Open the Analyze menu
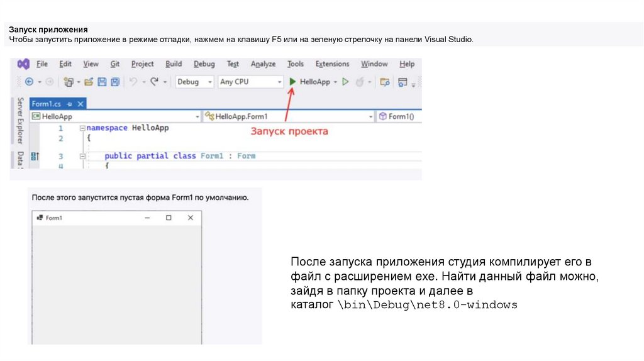The width and height of the screenshot is (644, 361). [264, 64]
